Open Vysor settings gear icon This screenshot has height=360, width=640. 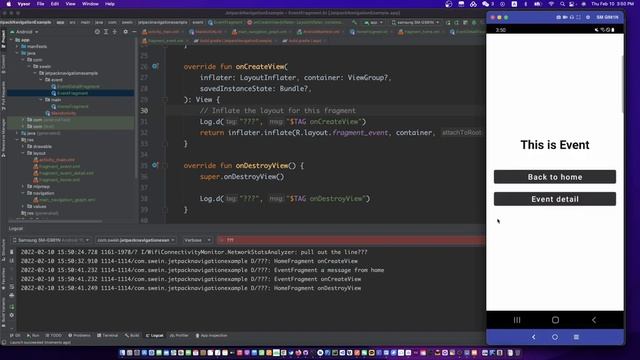[x=588, y=18]
